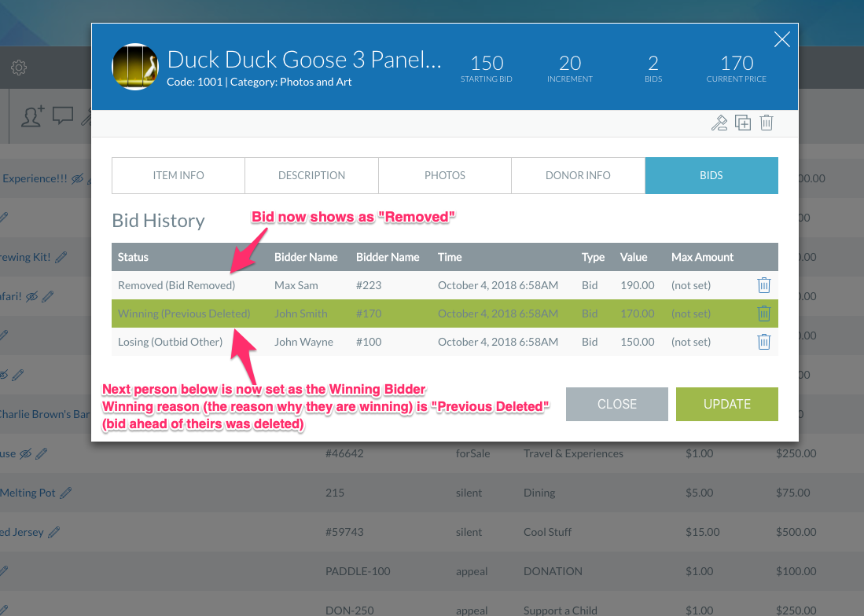Select the Photos tab
The height and width of the screenshot is (616, 864).
(445, 175)
